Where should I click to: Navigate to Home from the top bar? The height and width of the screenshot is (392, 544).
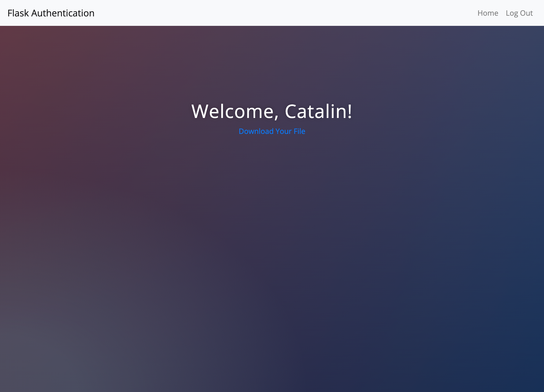pyautogui.click(x=487, y=13)
